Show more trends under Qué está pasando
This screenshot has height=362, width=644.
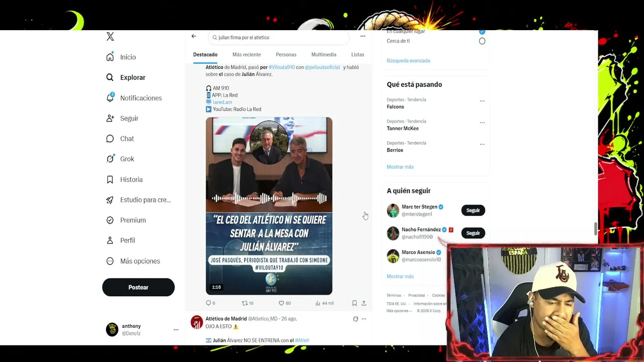point(400,167)
